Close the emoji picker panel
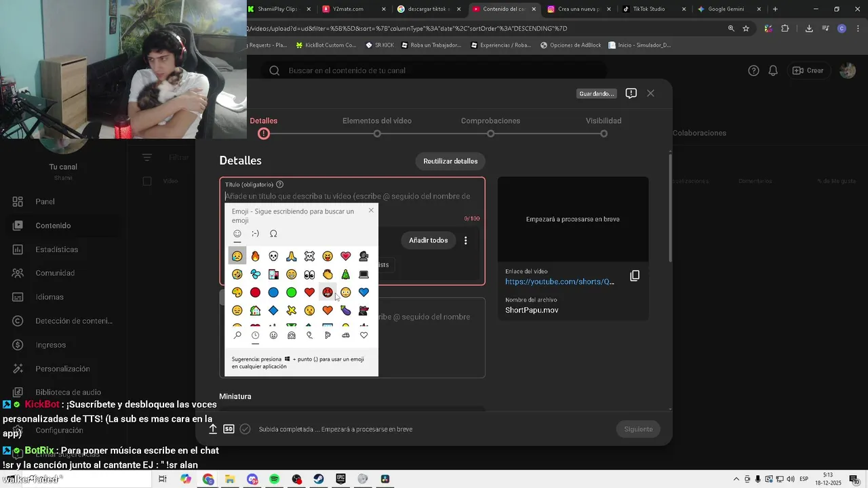This screenshot has width=868, height=488. tap(371, 210)
